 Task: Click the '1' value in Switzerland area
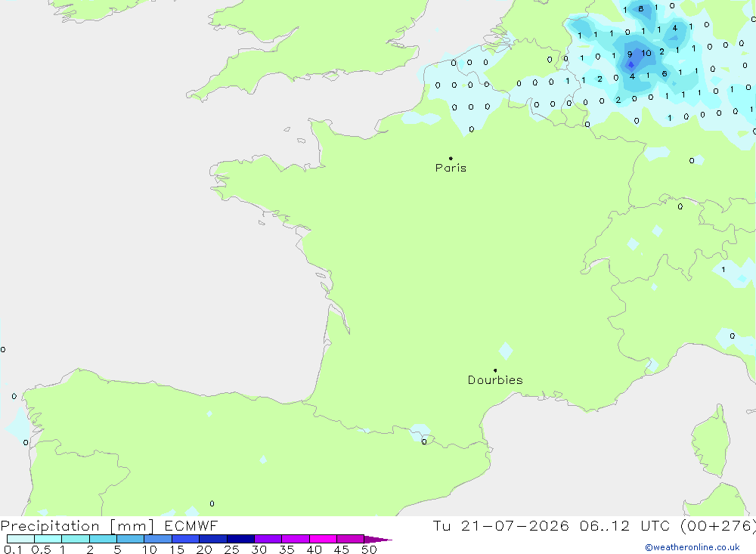click(723, 270)
